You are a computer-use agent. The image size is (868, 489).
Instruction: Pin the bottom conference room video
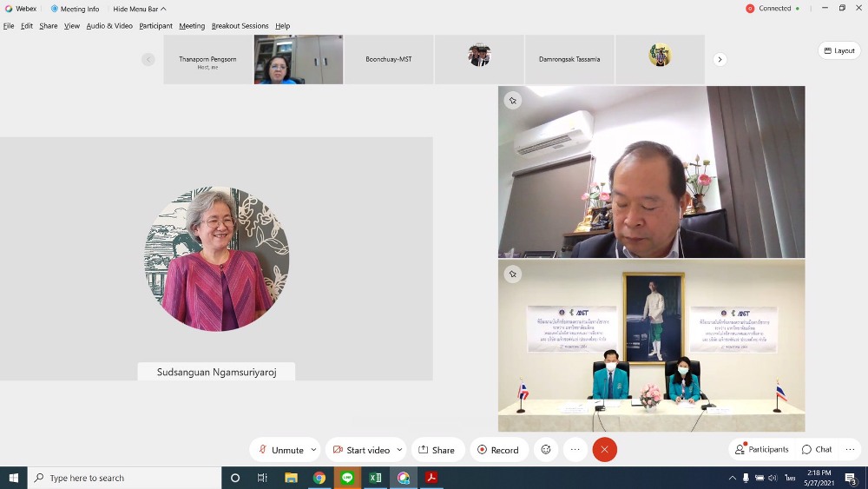513,274
